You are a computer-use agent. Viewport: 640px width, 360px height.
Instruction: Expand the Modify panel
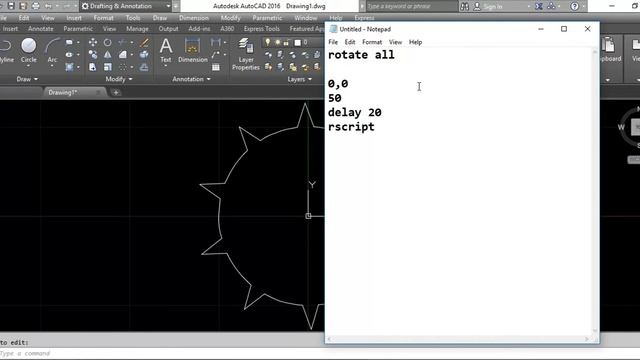(x=119, y=79)
